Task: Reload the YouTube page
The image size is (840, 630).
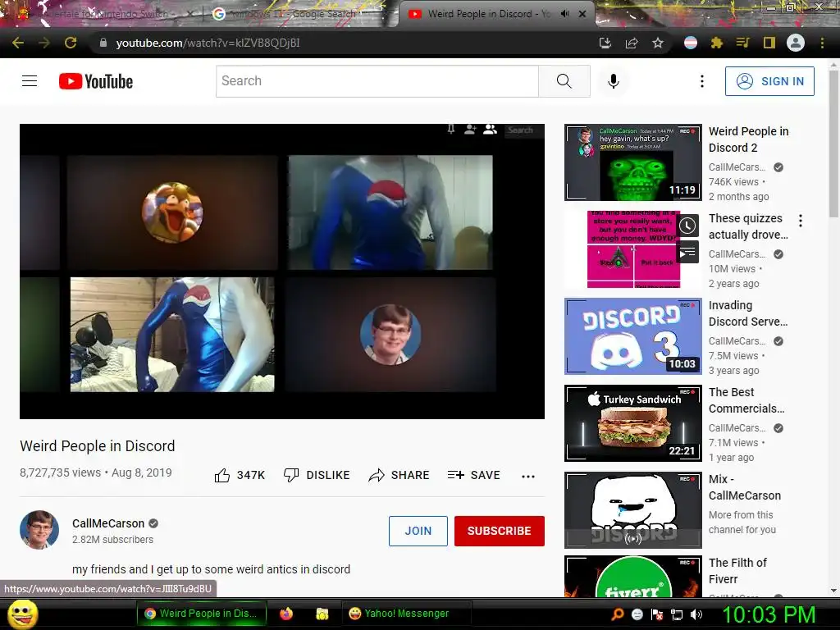Action: point(71,43)
